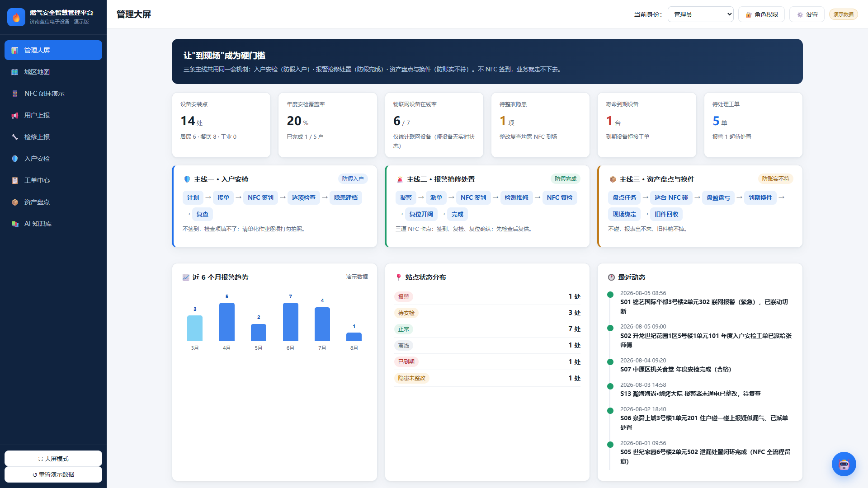Open the 当前身份 管理员 dropdown

tap(700, 14)
